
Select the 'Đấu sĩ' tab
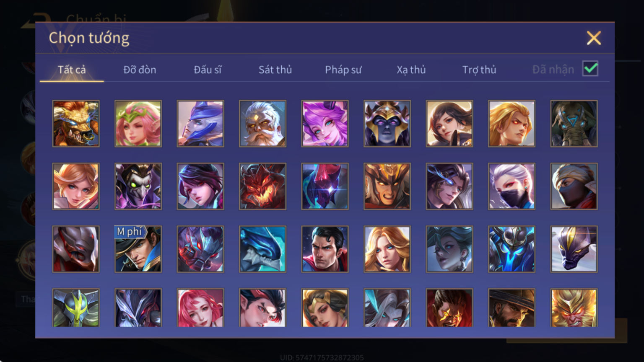208,70
